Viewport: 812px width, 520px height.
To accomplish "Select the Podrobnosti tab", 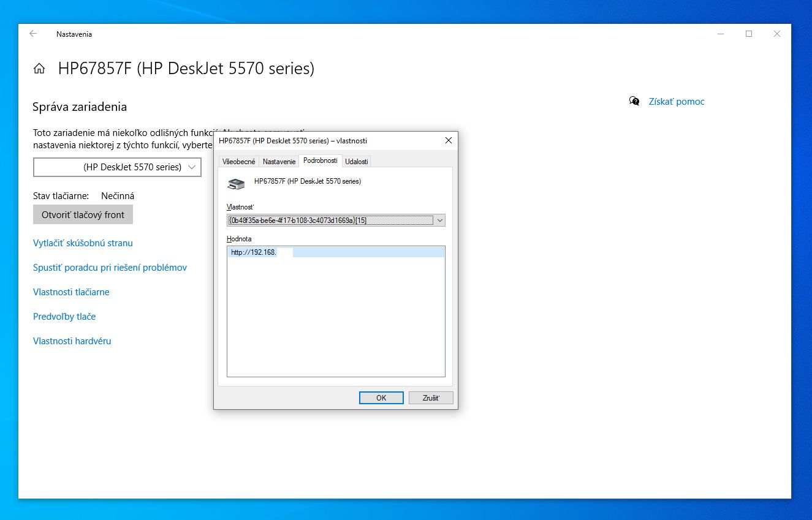I will point(320,160).
